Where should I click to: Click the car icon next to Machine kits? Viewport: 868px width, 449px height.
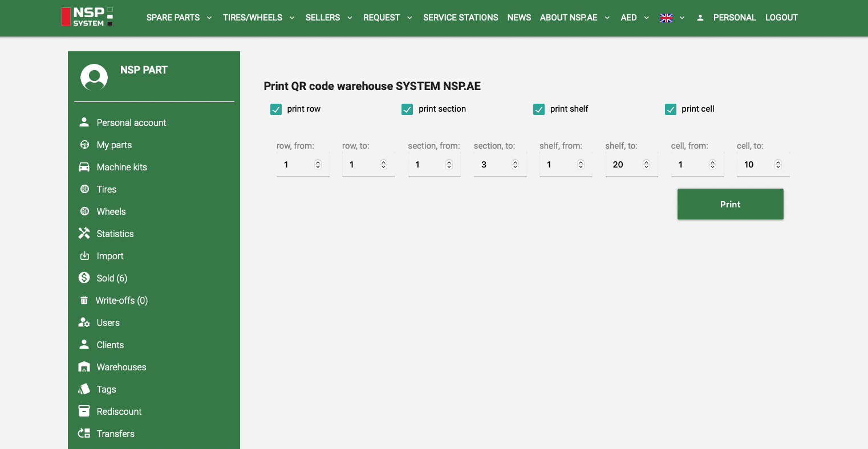pos(84,167)
